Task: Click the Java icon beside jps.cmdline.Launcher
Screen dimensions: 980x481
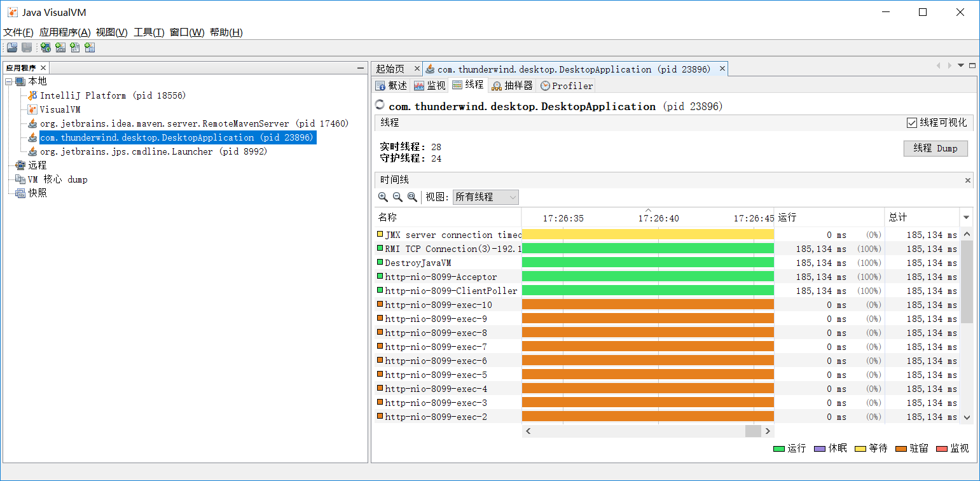Action: point(32,151)
